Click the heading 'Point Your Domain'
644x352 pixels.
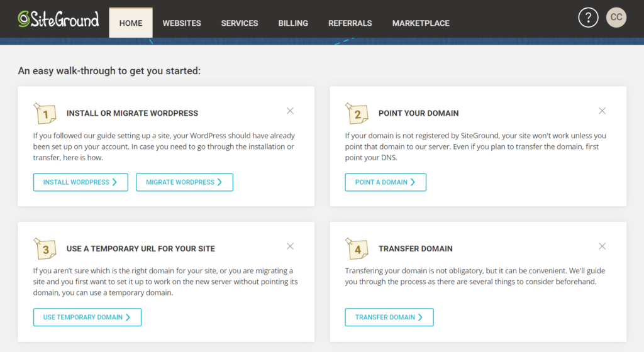tap(418, 113)
